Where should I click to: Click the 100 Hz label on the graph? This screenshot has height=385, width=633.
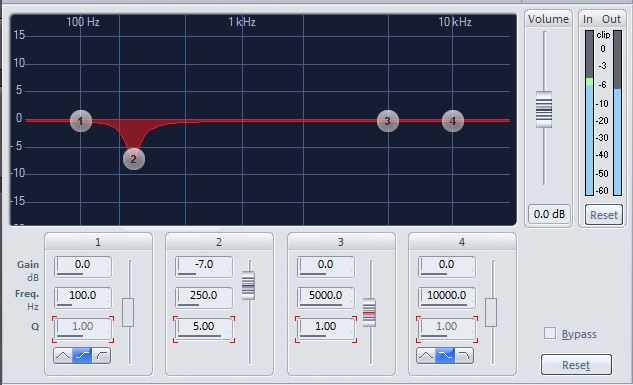click(83, 22)
